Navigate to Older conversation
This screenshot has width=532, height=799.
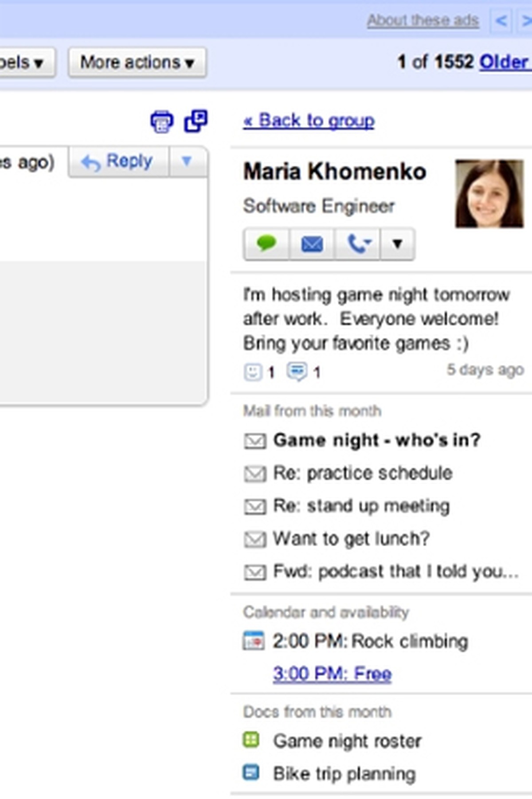click(x=505, y=62)
